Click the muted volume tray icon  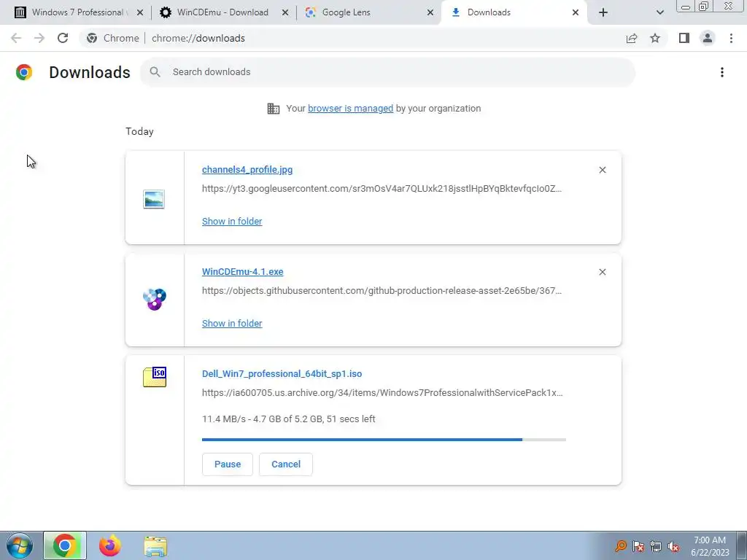coord(673,547)
